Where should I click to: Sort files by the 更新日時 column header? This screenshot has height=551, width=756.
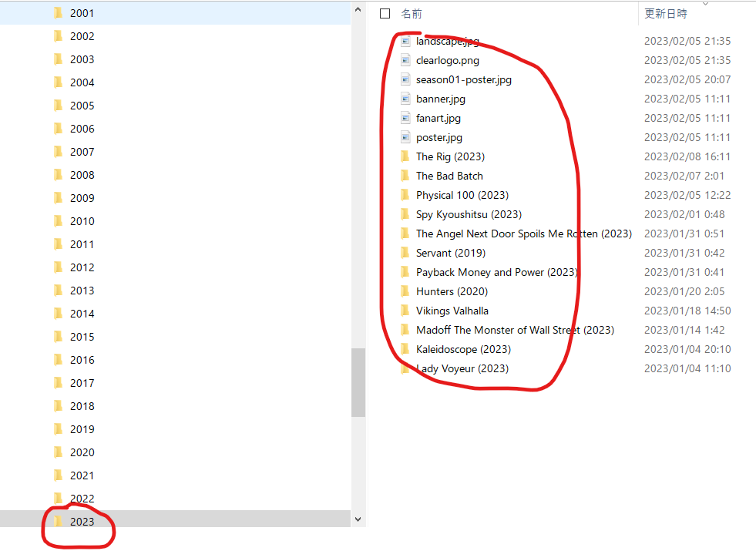665,14
